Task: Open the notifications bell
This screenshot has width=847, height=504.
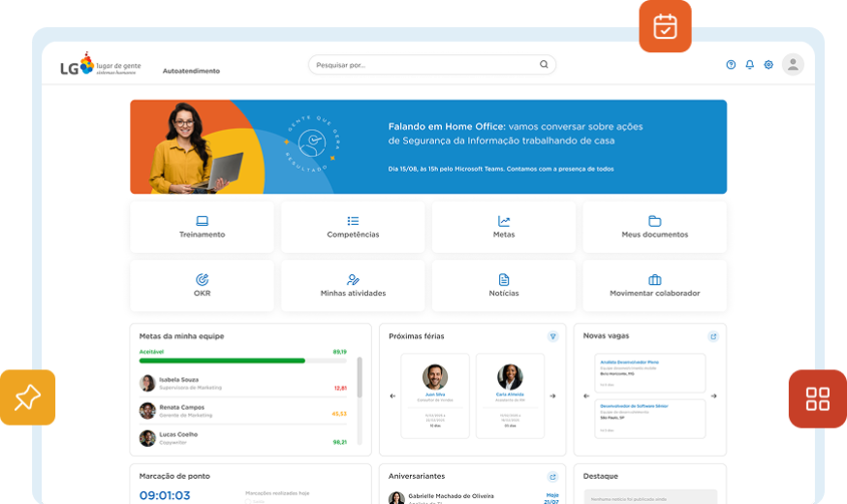Action: tap(749, 65)
